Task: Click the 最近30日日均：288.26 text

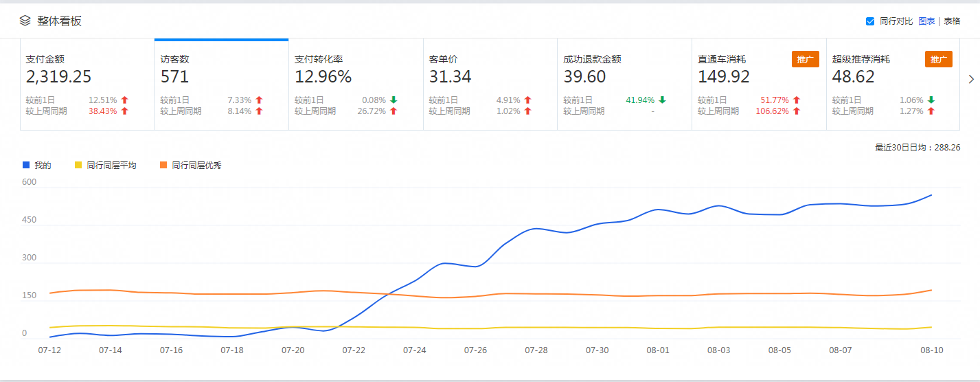Action: pos(919,148)
